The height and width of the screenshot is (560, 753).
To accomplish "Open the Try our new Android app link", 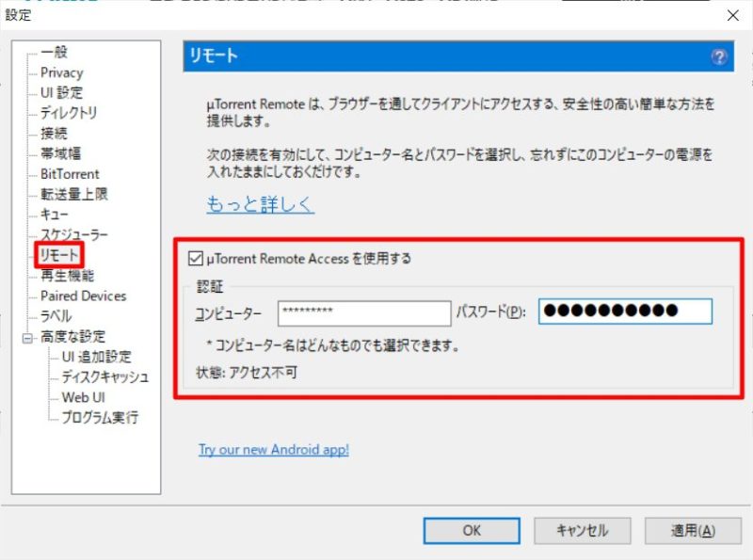I will click(x=274, y=450).
